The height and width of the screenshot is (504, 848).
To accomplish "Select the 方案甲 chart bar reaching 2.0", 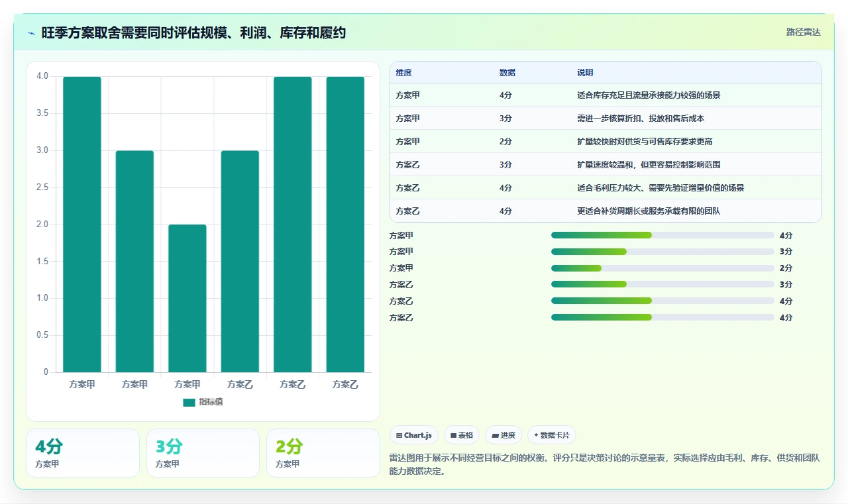I will [x=187, y=299].
